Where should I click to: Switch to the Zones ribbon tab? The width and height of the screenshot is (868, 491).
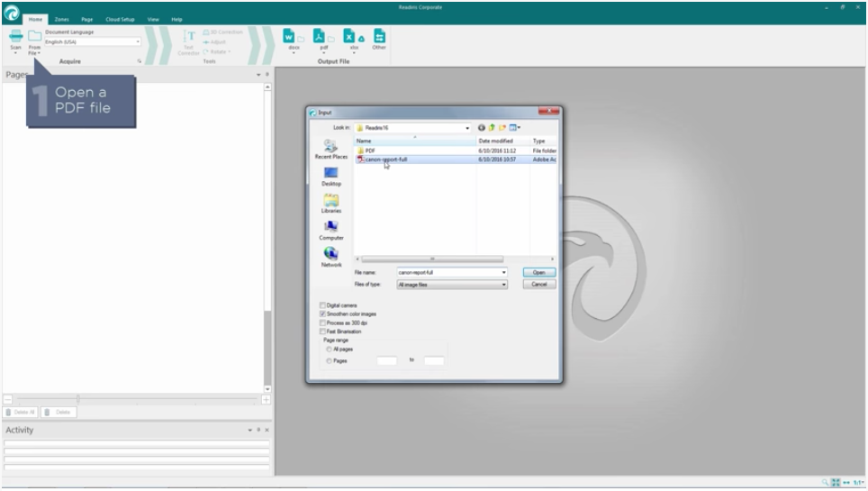[62, 19]
